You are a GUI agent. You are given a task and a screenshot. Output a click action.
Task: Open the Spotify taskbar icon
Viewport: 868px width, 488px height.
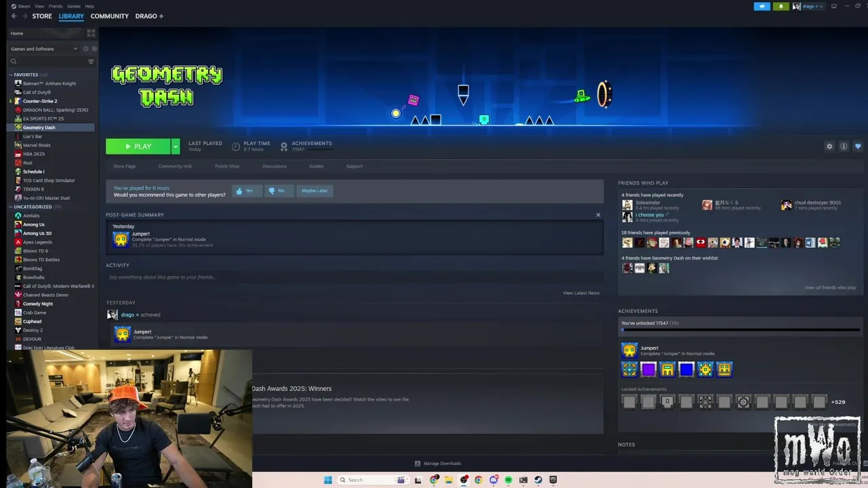tap(508, 480)
